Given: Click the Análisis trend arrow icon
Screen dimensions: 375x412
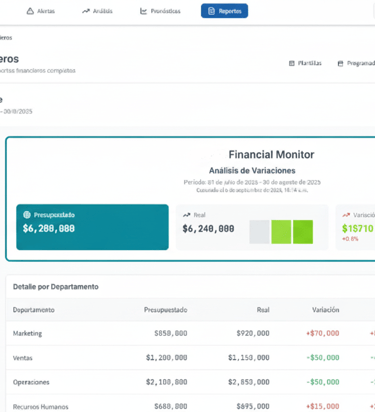Looking at the screenshot, I should pos(86,11).
